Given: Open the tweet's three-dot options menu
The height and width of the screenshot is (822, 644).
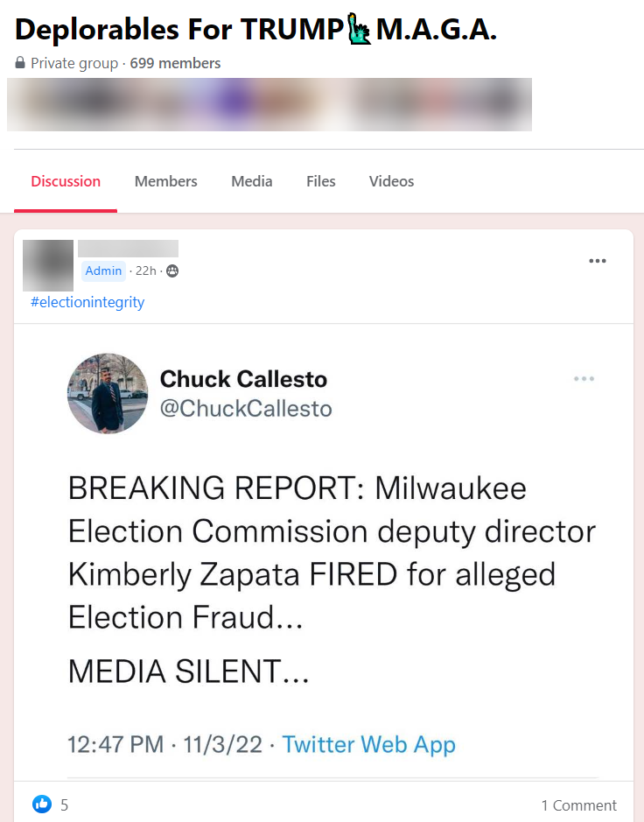Looking at the screenshot, I should (584, 378).
